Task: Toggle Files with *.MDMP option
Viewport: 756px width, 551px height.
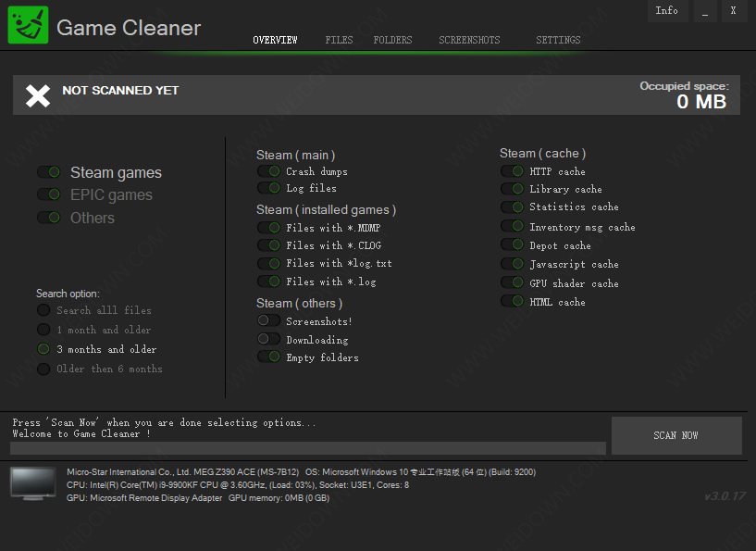Action: [x=268, y=227]
